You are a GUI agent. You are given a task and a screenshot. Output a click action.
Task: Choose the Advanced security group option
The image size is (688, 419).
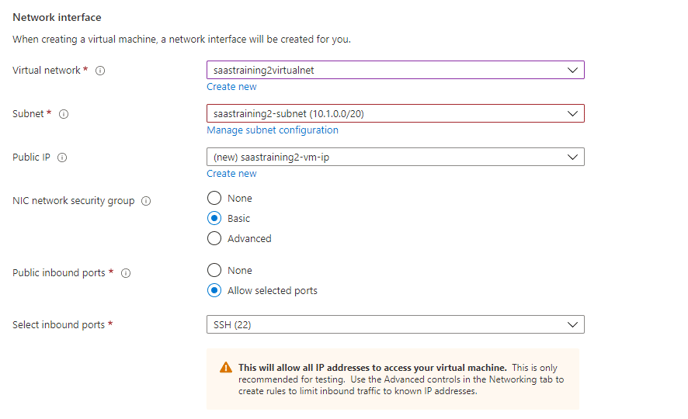(x=214, y=238)
